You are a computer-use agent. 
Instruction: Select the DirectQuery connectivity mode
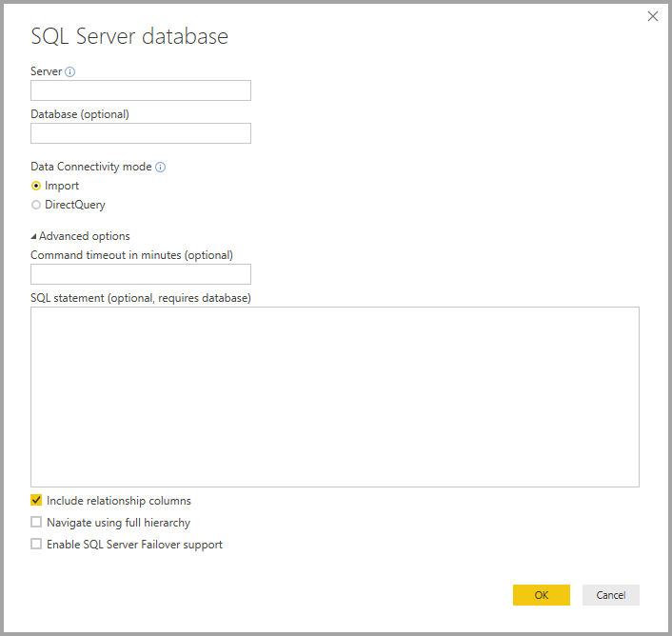click(36, 205)
